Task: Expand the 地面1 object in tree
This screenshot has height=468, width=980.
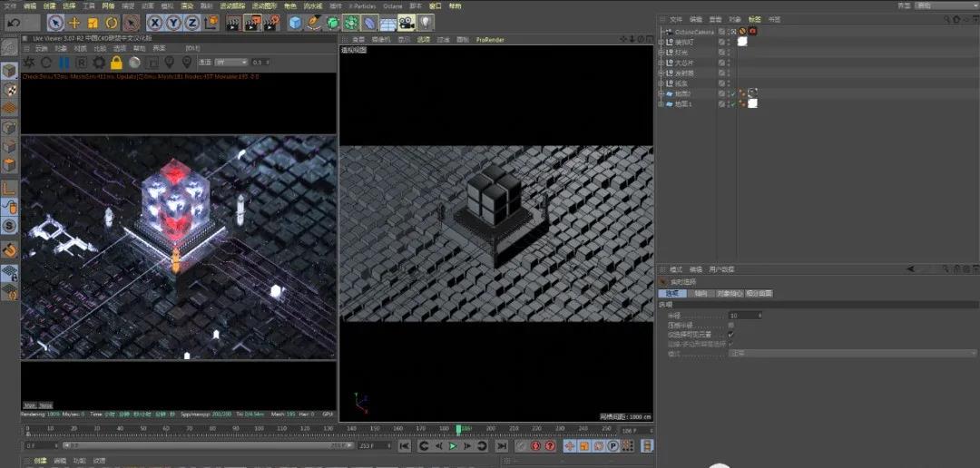Action: click(x=661, y=104)
